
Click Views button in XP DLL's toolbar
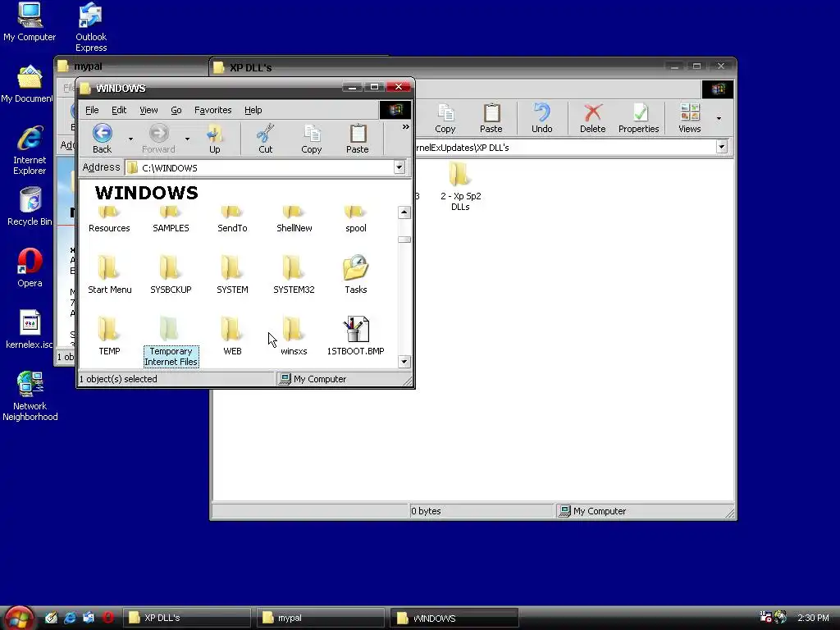click(689, 118)
